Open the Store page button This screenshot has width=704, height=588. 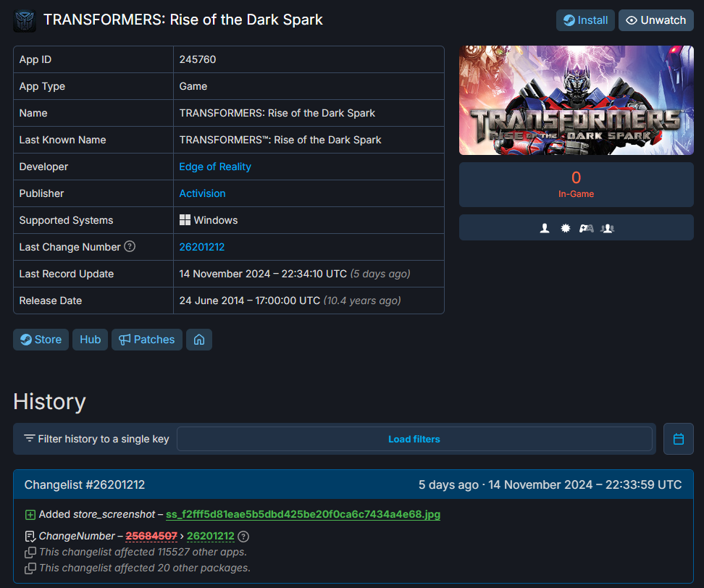(x=41, y=340)
